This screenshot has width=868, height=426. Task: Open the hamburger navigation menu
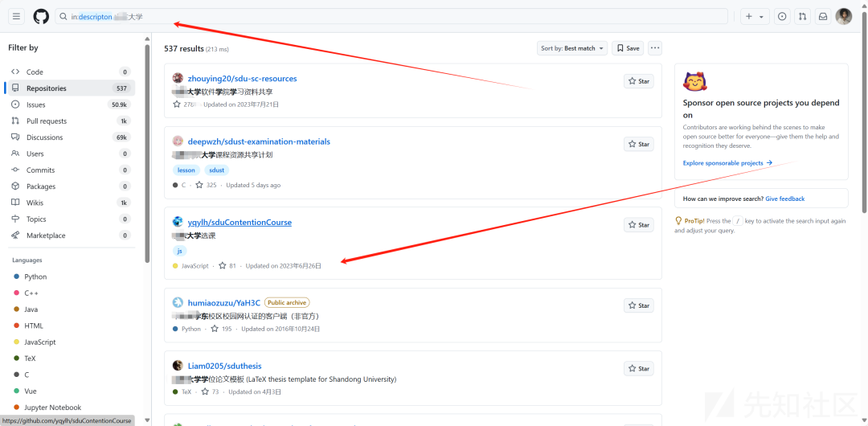(16, 17)
